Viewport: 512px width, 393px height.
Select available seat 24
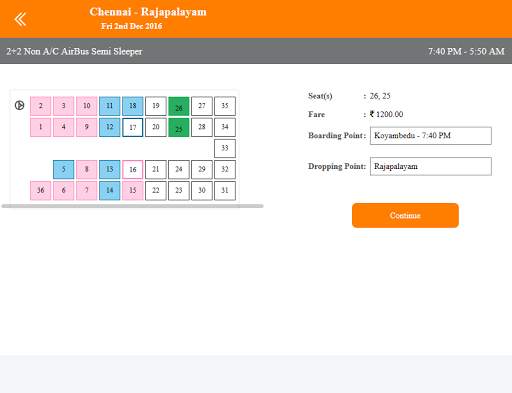[179, 170]
